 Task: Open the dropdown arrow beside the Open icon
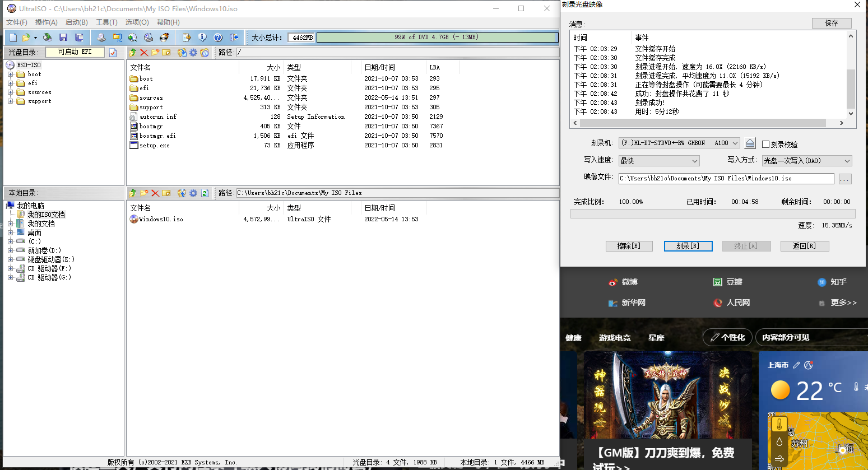point(35,38)
